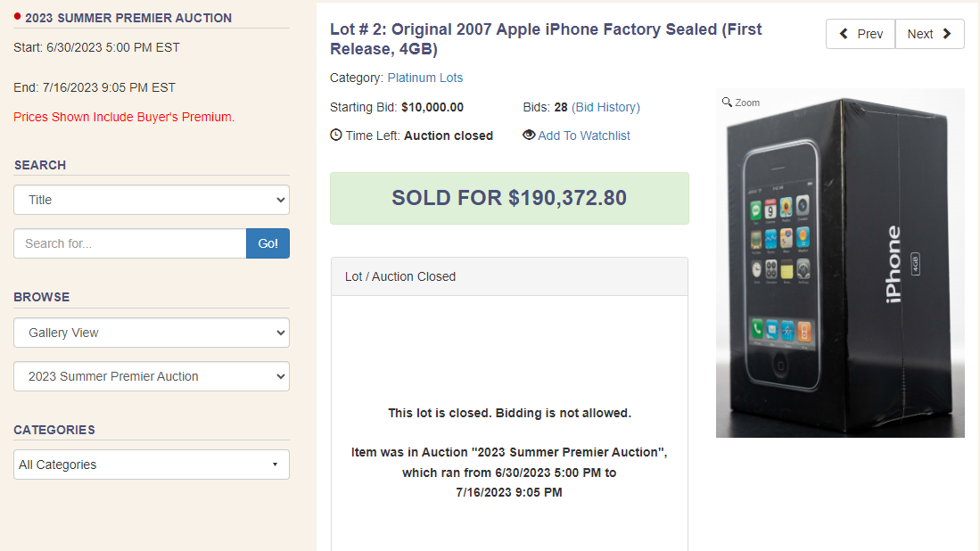Click inside the Search for input field
This screenshot has width=980, height=551.
coord(129,243)
